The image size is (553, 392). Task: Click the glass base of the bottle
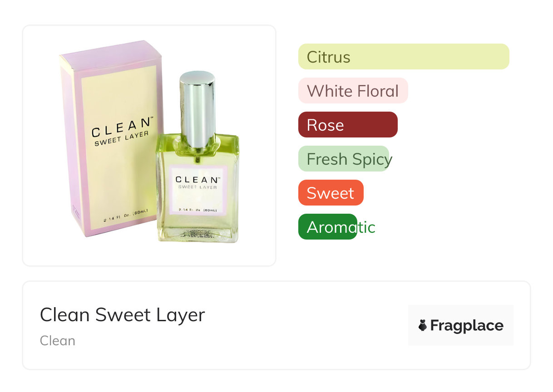click(197, 232)
